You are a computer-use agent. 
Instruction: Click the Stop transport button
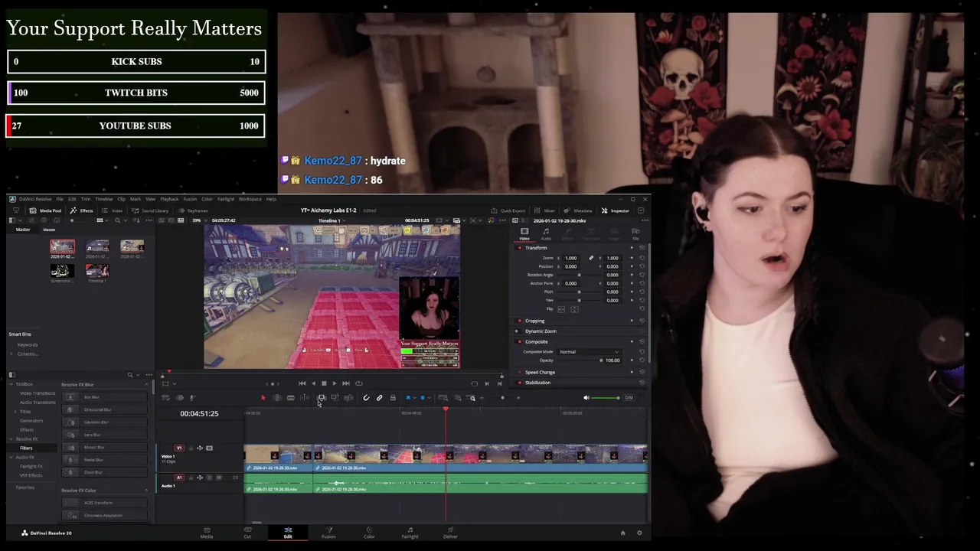[x=324, y=383]
